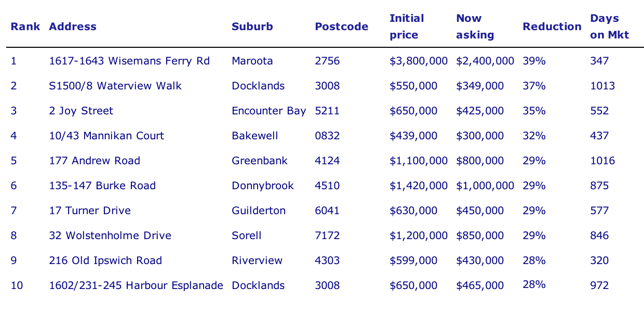Open 10/43 Mannikan Court listing
The width and height of the screenshot is (644, 315).
[x=106, y=136]
